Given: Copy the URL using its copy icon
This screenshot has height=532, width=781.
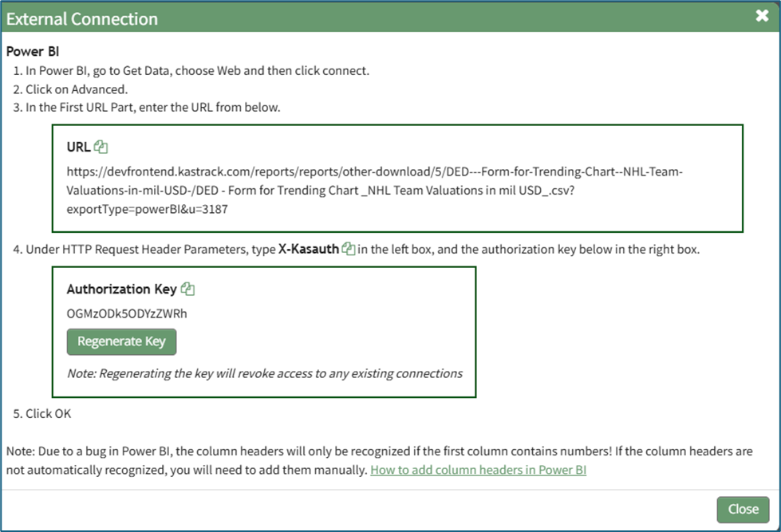Looking at the screenshot, I should pyautogui.click(x=101, y=147).
